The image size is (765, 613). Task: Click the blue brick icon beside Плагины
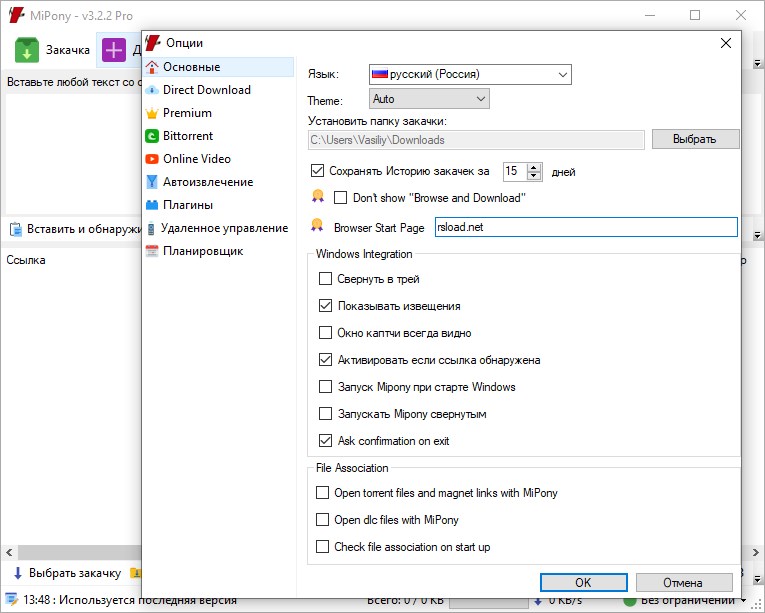(x=152, y=205)
